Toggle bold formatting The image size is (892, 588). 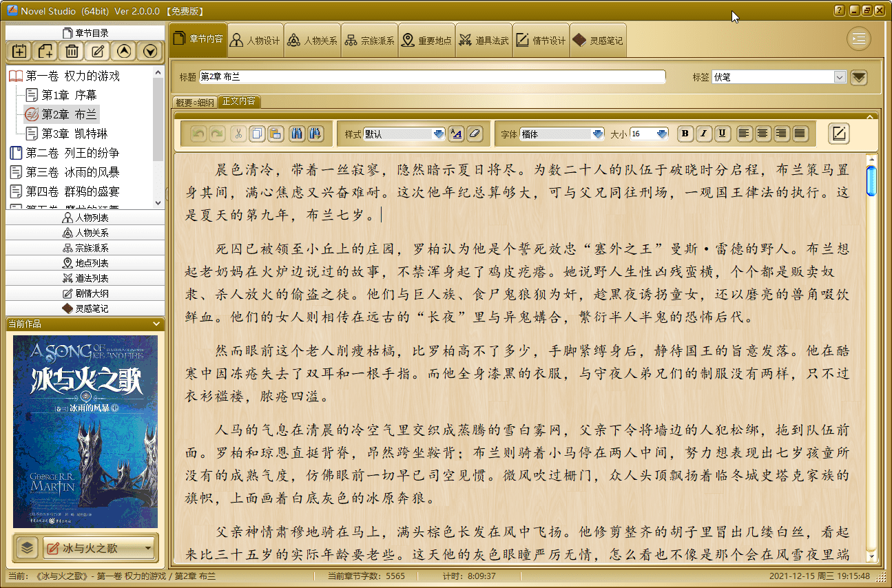[685, 134]
